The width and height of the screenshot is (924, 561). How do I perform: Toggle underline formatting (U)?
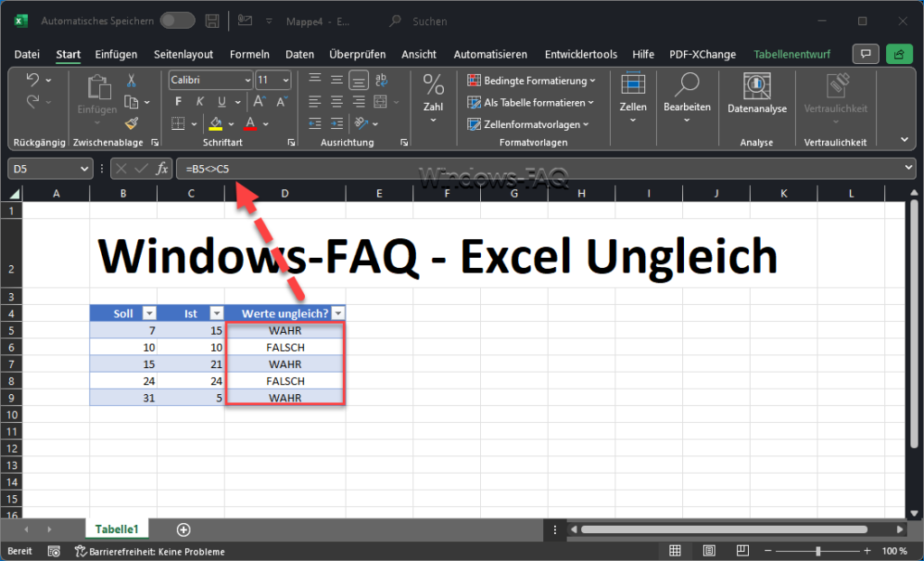[x=222, y=102]
